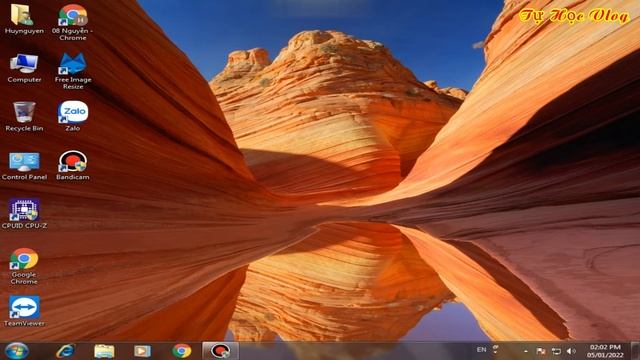Image resolution: width=640 pixels, height=360 pixels.
Task: Open the 08 Nguyễn - Chrome shortcut
Action: 72,22
